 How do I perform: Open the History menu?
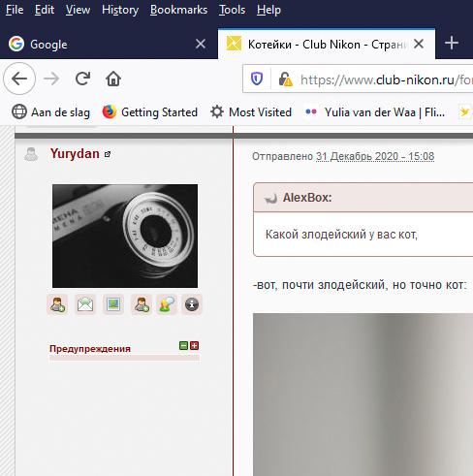tap(120, 10)
